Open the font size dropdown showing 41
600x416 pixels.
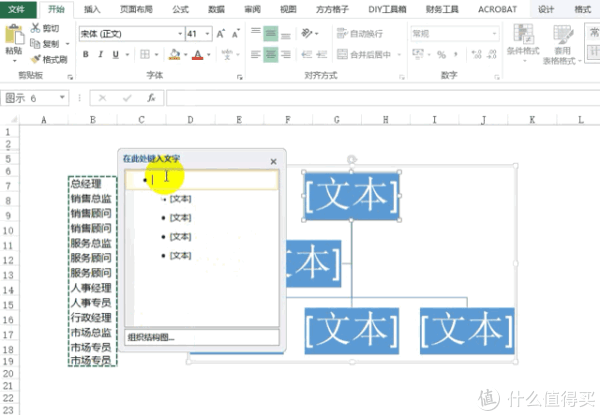207,34
